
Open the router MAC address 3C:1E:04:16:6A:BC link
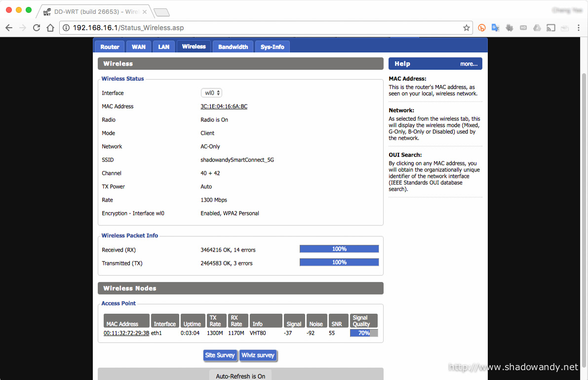click(x=224, y=107)
